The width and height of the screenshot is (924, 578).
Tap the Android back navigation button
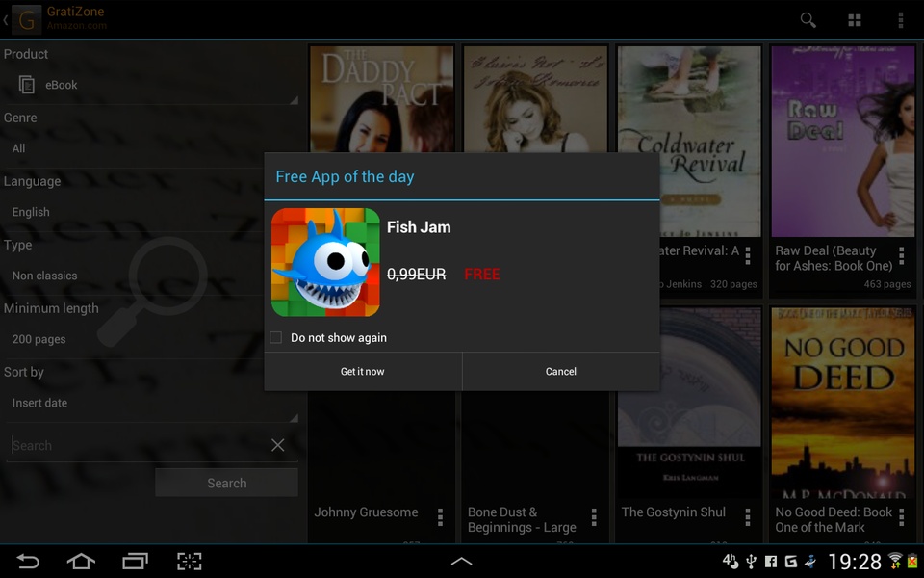tap(28, 561)
